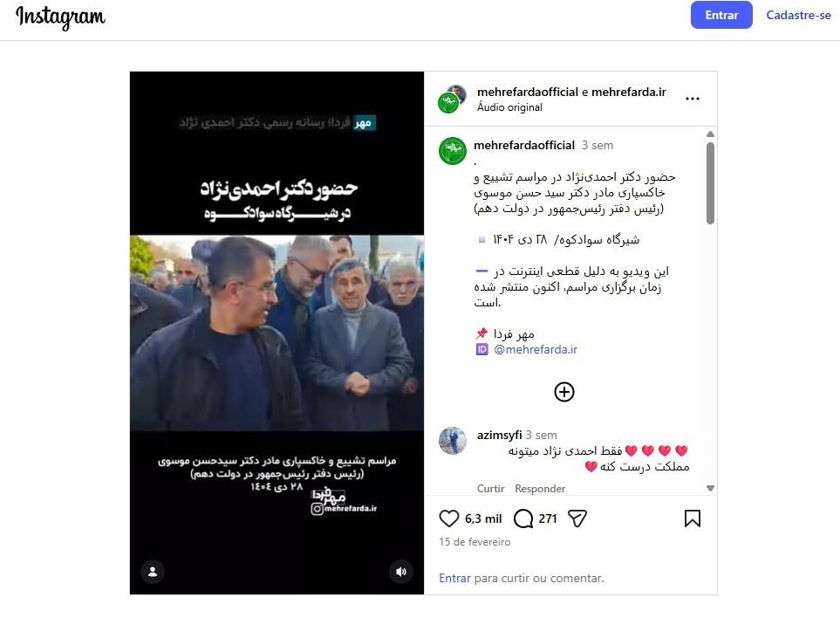Open the Cadastre-se sign-up link

(798, 15)
